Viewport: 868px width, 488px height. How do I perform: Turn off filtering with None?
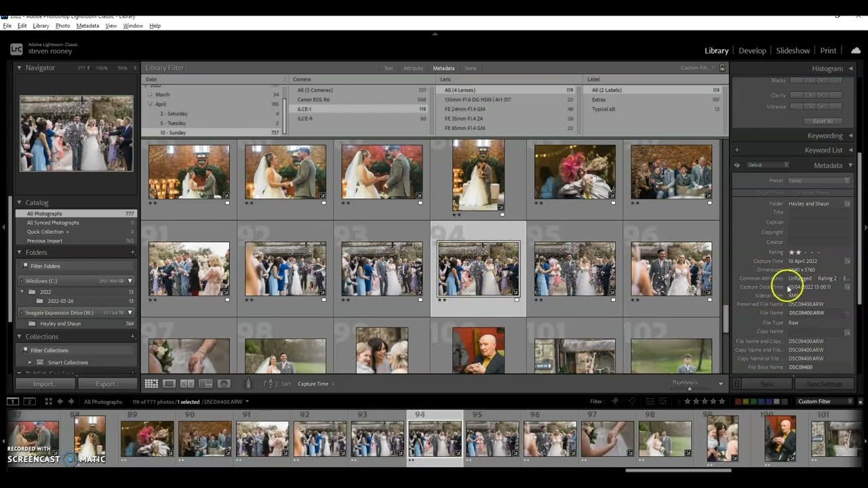pos(470,68)
